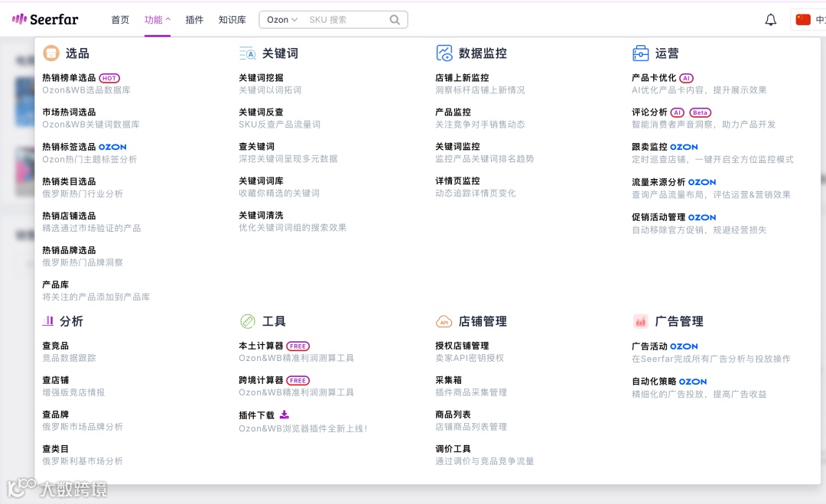Click the search magnifier icon
This screenshot has width=826, height=504.
pyautogui.click(x=395, y=20)
